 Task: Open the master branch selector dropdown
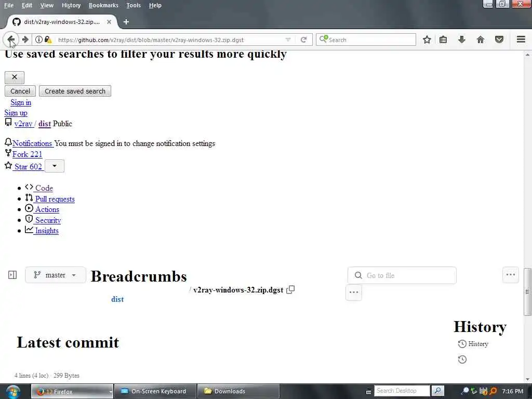55,275
